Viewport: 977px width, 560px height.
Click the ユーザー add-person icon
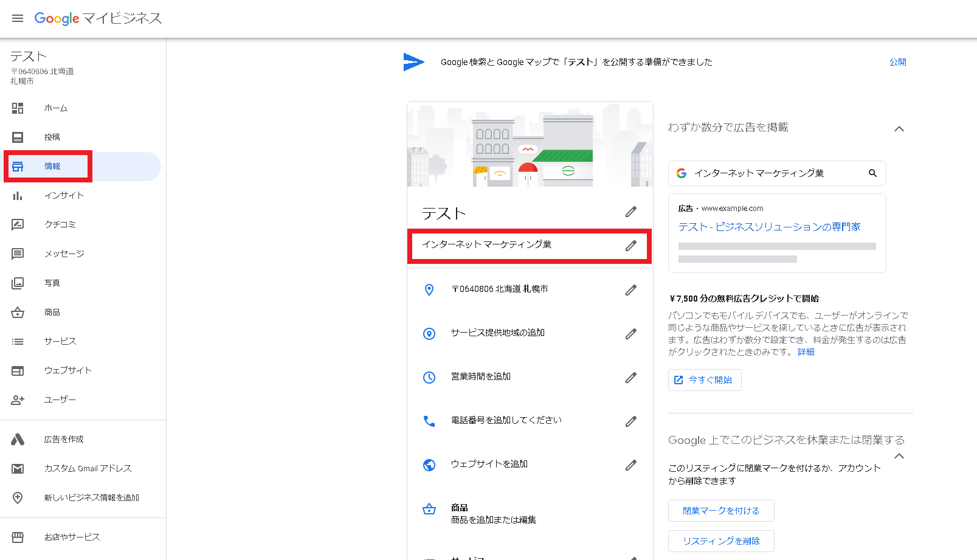point(18,400)
